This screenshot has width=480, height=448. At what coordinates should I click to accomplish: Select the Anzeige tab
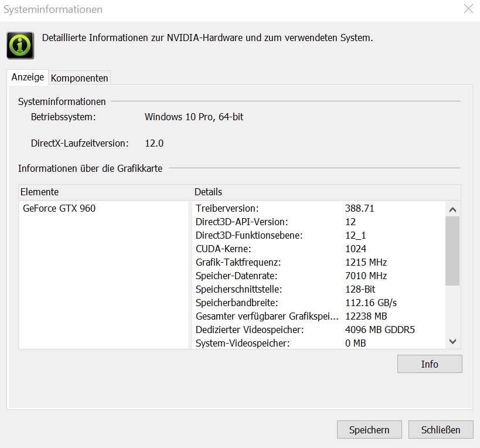click(x=28, y=77)
